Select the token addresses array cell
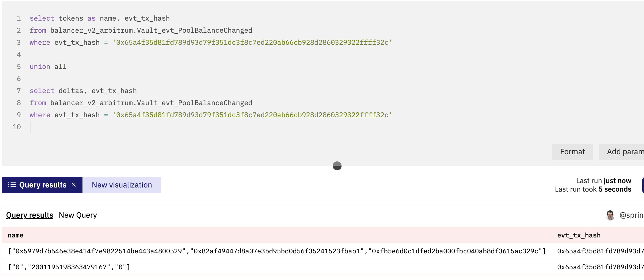The image size is (644, 280). [277, 251]
